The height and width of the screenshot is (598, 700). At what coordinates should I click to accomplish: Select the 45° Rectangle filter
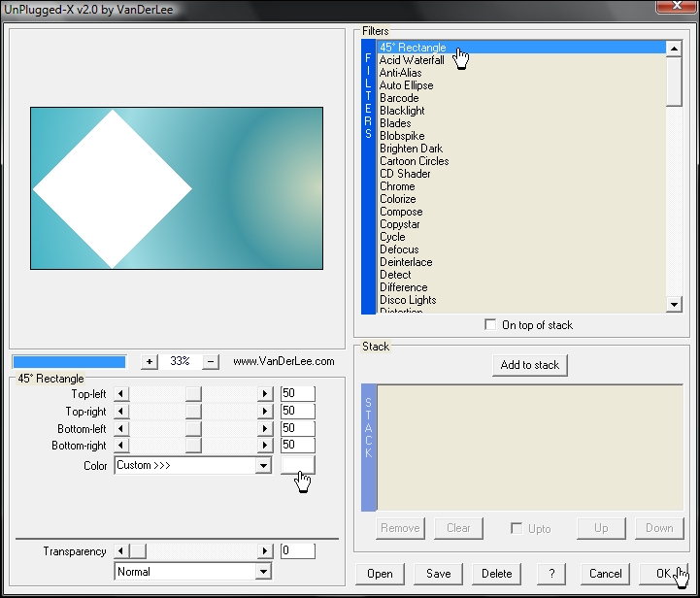coord(521,48)
